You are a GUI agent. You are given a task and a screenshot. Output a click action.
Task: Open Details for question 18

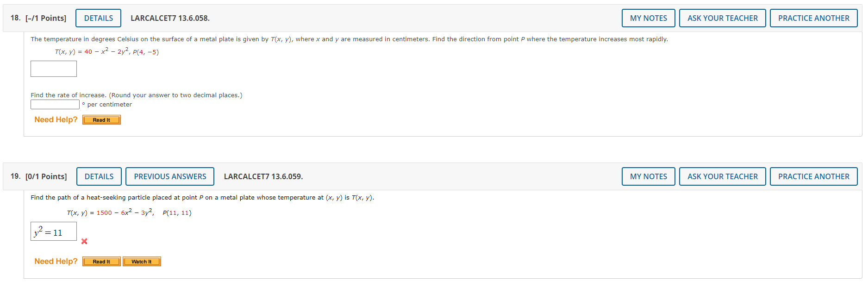pyautogui.click(x=99, y=18)
